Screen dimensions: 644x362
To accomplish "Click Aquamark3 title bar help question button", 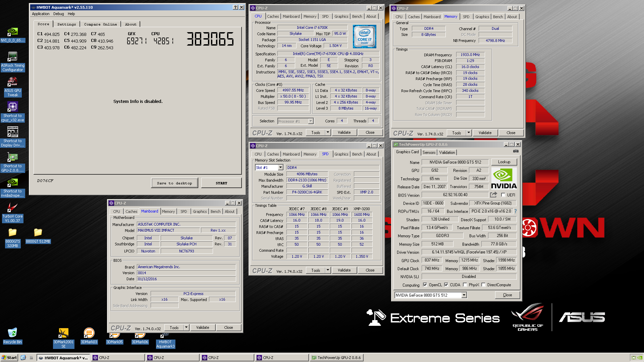I will (x=235, y=7).
